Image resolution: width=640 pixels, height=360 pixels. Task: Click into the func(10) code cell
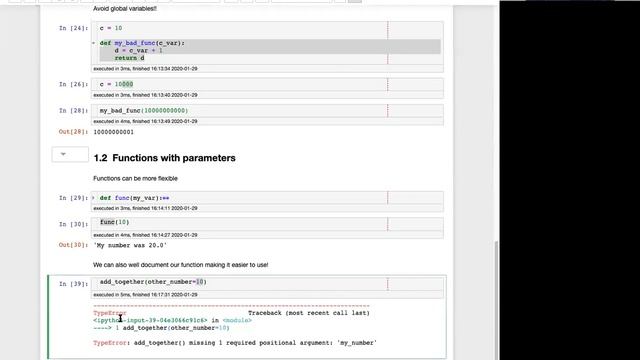267,224
